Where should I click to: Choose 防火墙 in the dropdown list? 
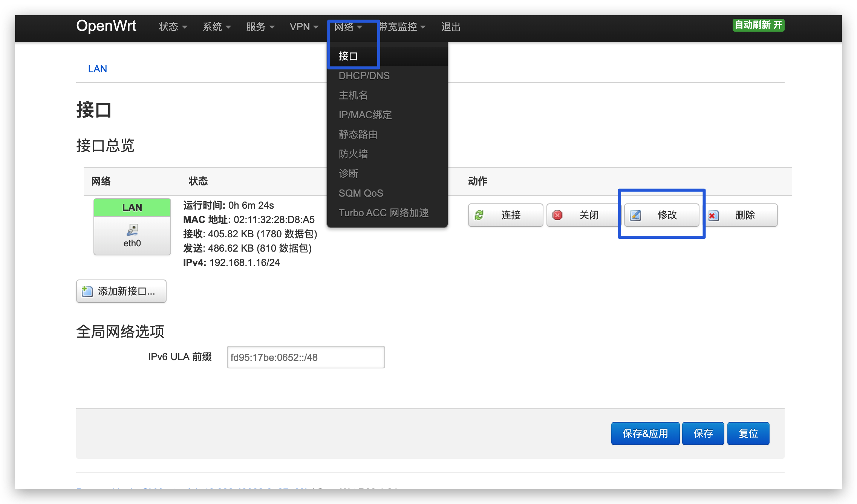coord(353,154)
